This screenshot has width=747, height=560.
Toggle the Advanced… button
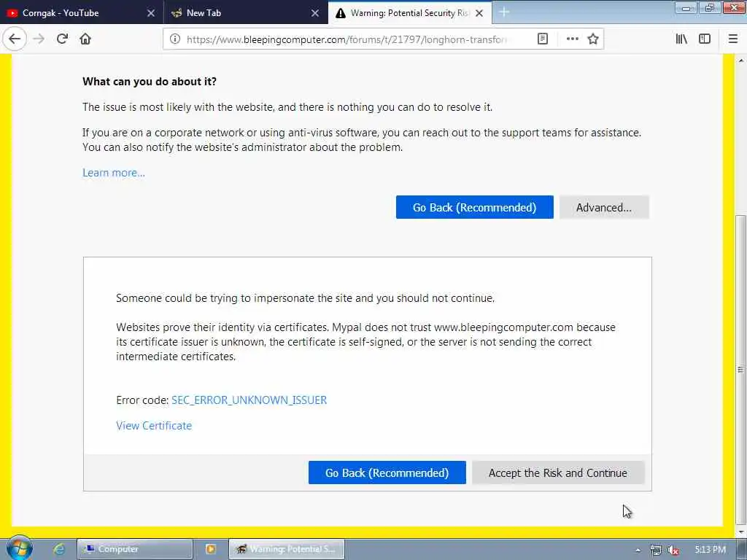point(604,207)
